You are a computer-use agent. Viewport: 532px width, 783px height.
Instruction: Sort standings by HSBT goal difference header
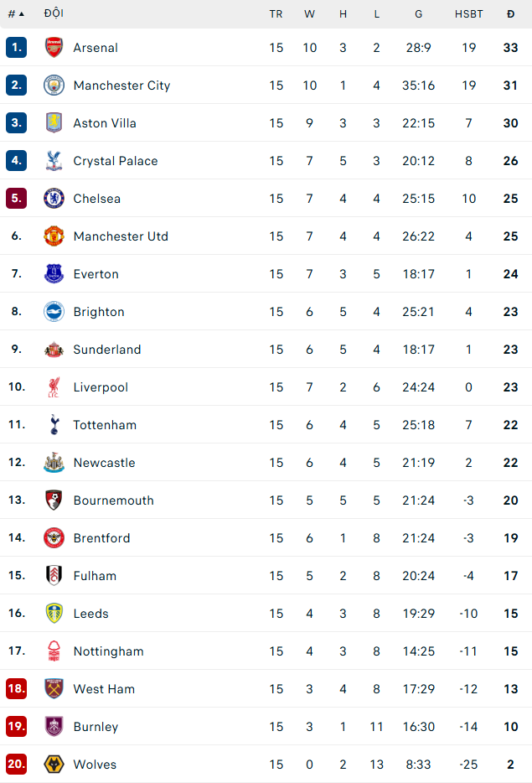click(x=468, y=13)
